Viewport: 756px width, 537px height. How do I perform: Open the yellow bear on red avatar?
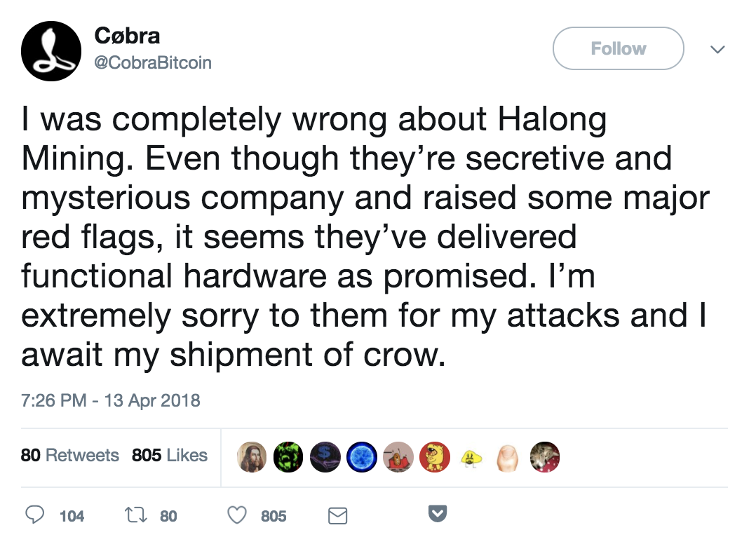pos(434,456)
